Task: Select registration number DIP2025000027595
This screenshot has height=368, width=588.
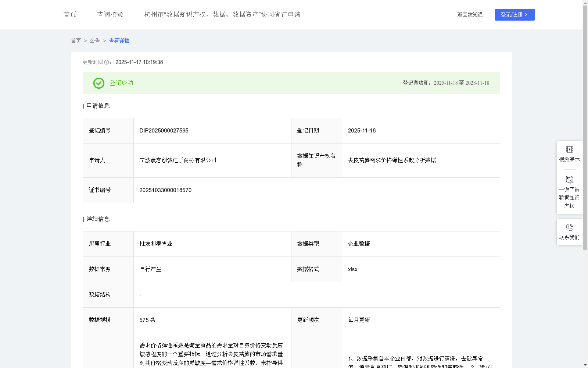Action: coord(164,131)
